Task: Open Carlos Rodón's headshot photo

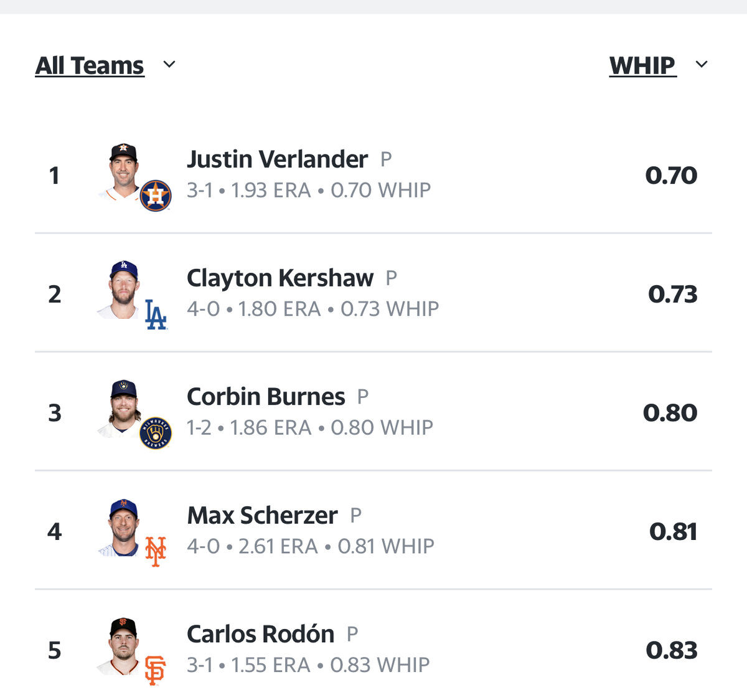Action: click(x=123, y=646)
